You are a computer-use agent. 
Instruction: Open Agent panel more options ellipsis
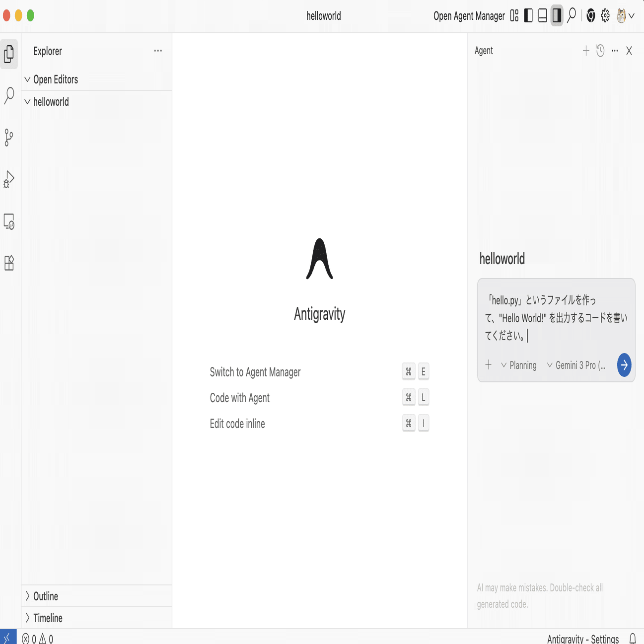tap(615, 51)
